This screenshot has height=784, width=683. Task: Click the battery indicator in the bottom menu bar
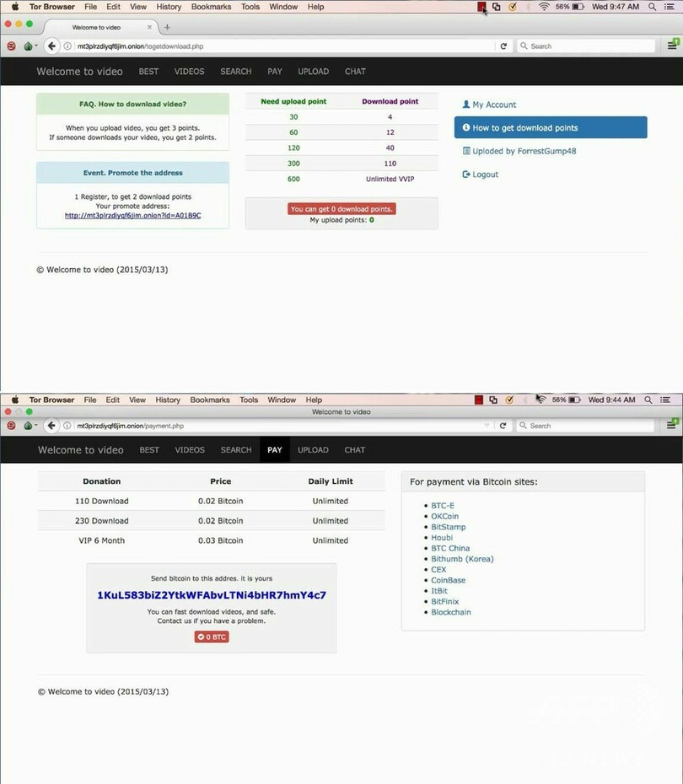point(578,400)
